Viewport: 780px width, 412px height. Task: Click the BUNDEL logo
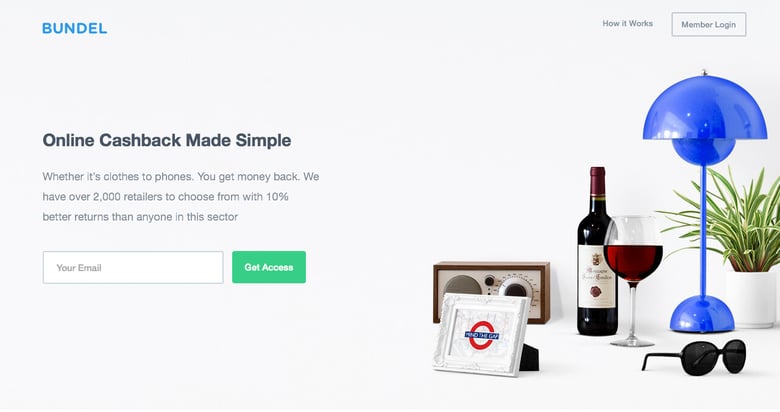coord(75,28)
